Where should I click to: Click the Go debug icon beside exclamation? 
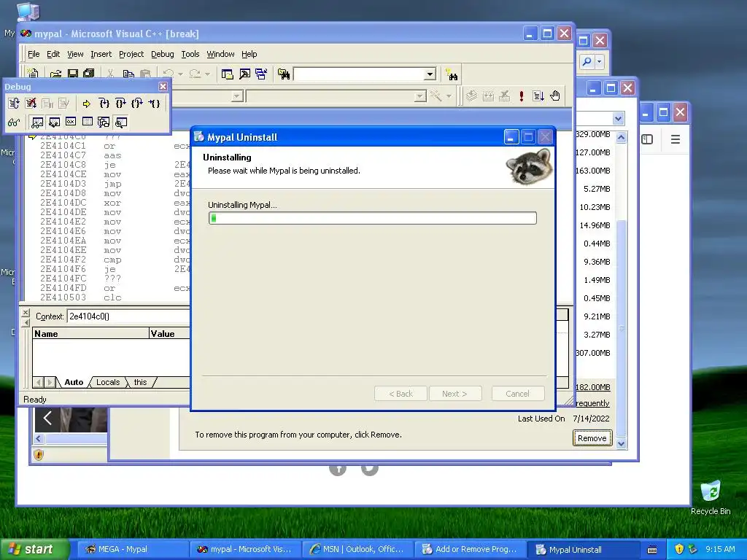[538, 96]
